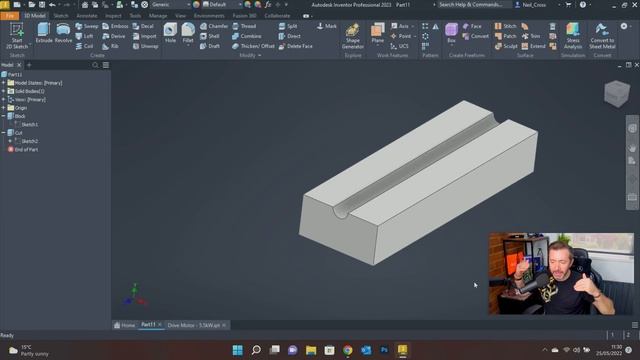640x360 pixels.
Task: Select the Direct edit tool
Action: click(x=289, y=36)
